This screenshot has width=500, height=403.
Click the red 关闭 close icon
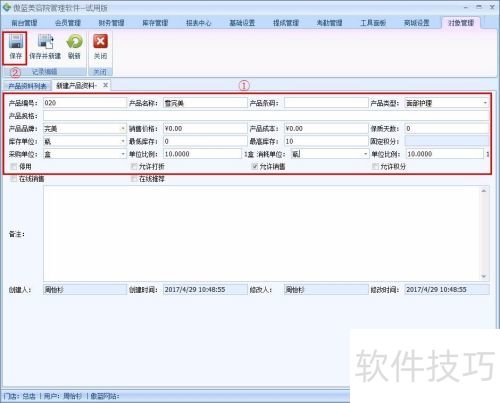click(100, 42)
